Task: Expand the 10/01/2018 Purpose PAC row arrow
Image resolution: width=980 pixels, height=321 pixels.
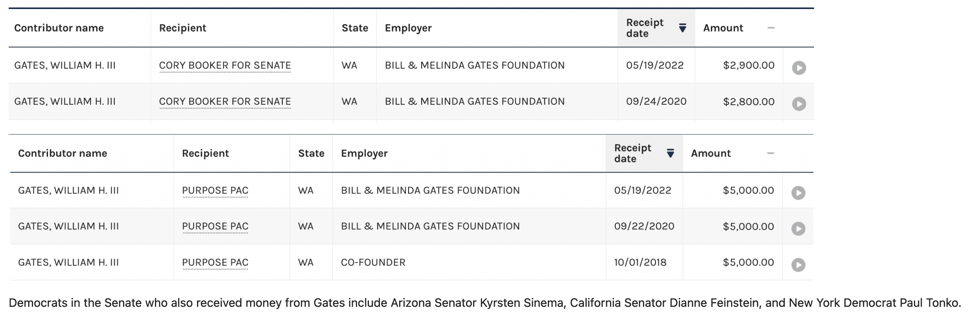Action: click(x=798, y=265)
